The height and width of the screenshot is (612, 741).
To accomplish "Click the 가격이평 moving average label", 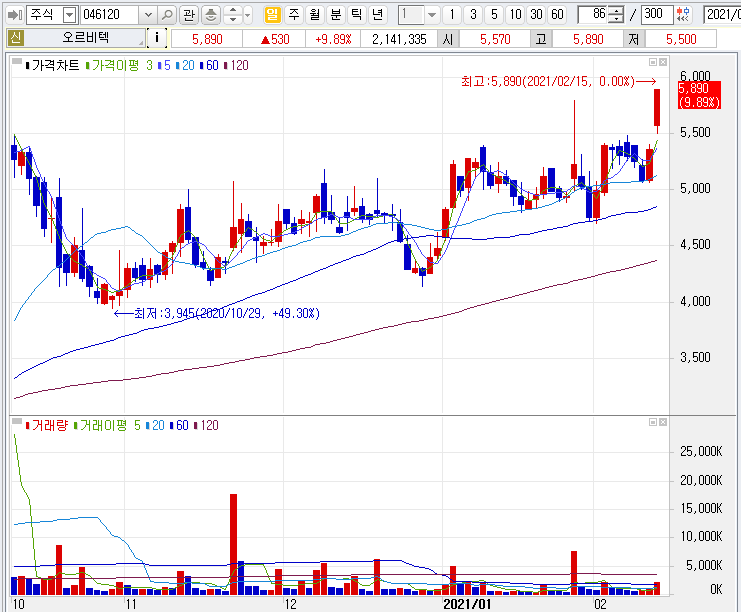I will pos(112,66).
